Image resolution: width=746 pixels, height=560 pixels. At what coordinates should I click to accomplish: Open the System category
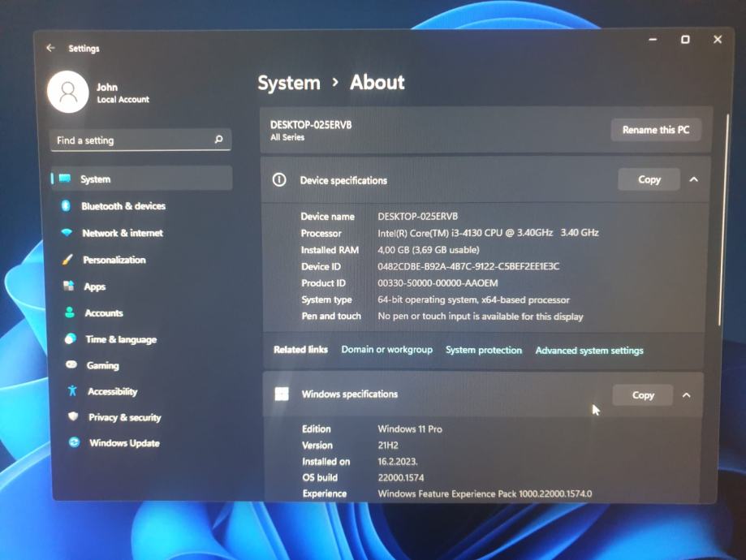click(141, 179)
